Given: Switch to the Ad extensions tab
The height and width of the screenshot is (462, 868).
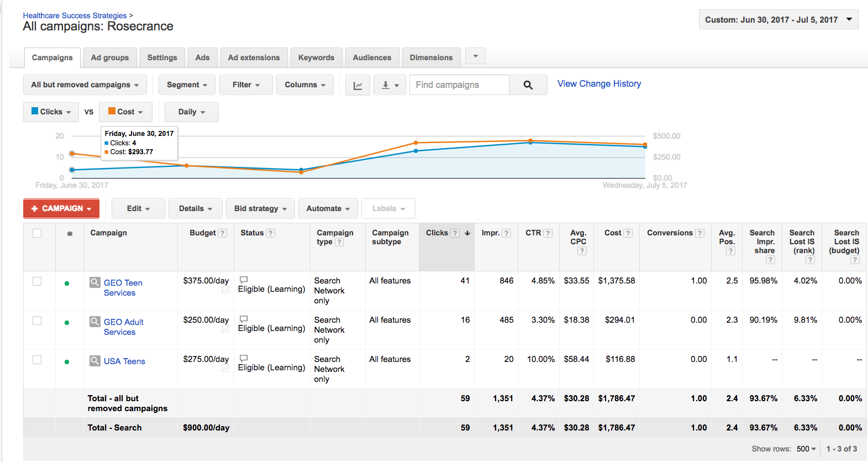Looking at the screenshot, I should pos(254,58).
